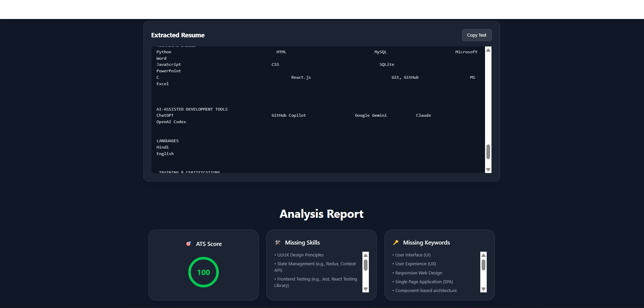
Task: Click the Frontend Testing missing skill item
Action: coord(316,282)
